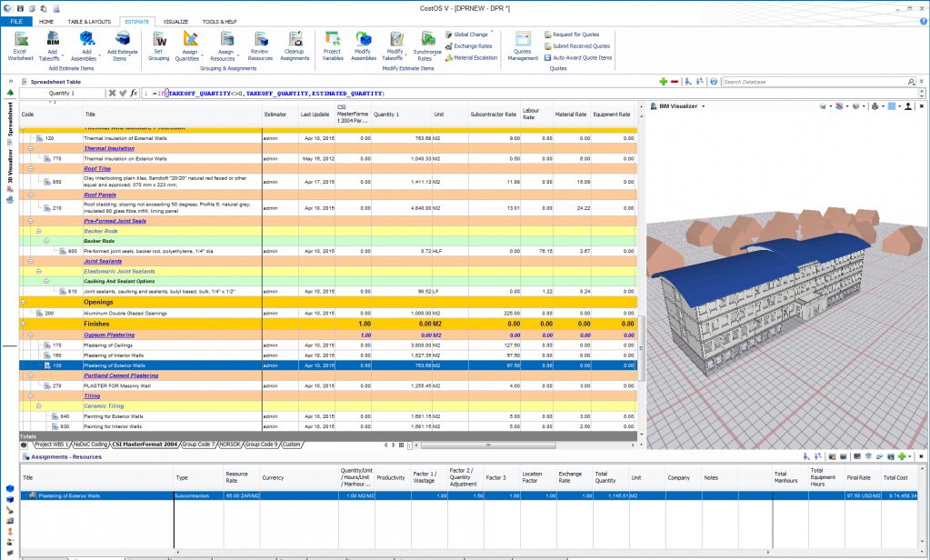Select Plastering of Ceilings row
The height and width of the screenshot is (560, 930).
click(328, 345)
